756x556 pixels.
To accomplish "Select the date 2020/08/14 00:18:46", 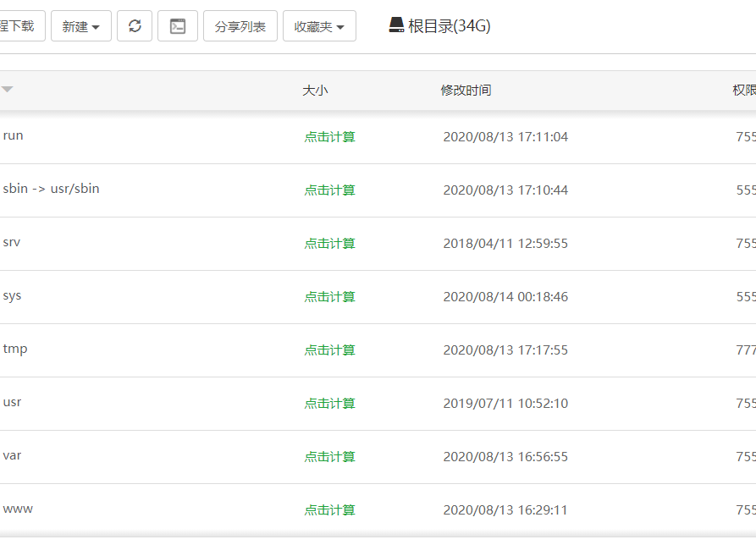I will [x=505, y=297].
